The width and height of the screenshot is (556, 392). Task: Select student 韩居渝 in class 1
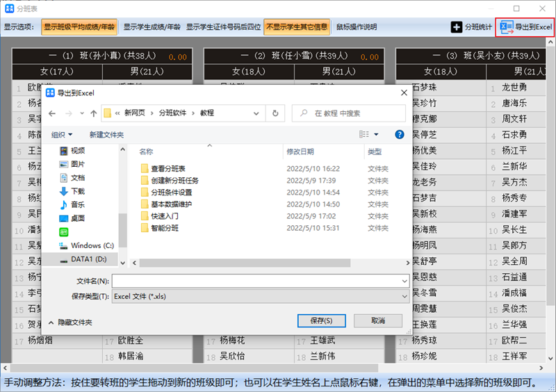tap(131, 356)
